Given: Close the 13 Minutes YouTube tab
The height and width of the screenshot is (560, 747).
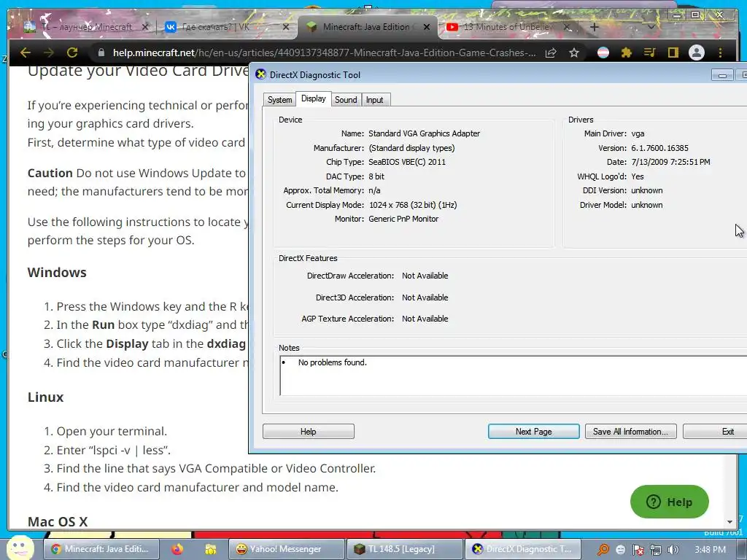Looking at the screenshot, I should click(x=567, y=27).
